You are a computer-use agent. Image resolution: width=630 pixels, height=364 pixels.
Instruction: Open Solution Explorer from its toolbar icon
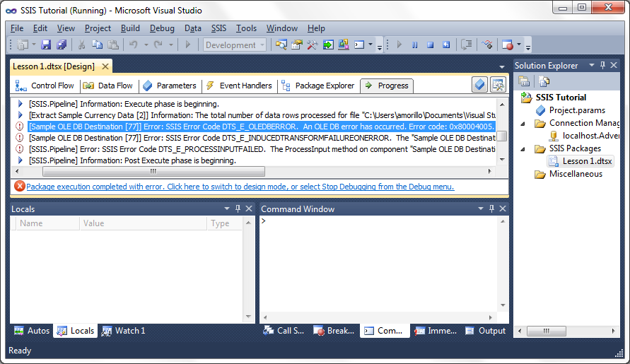click(x=281, y=45)
